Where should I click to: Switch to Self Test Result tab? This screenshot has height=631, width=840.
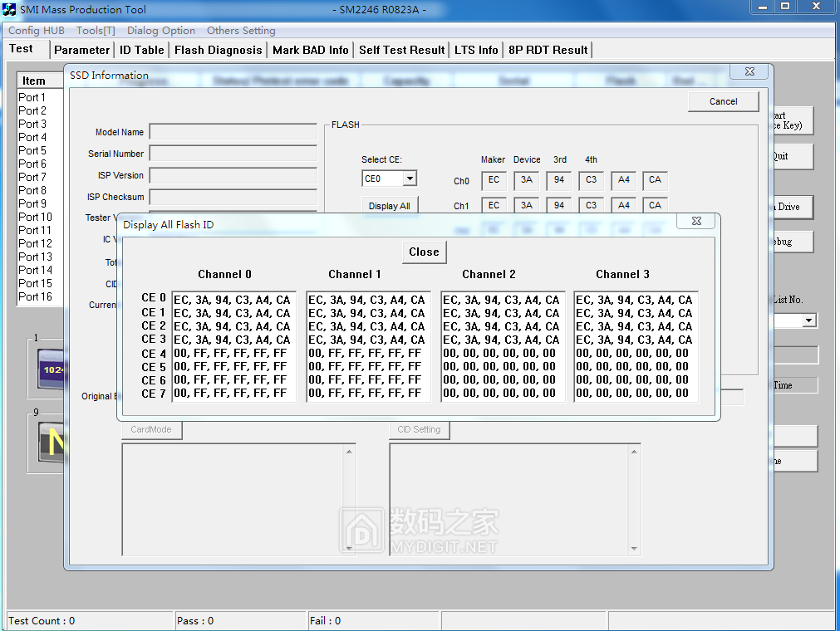pos(401,50)
